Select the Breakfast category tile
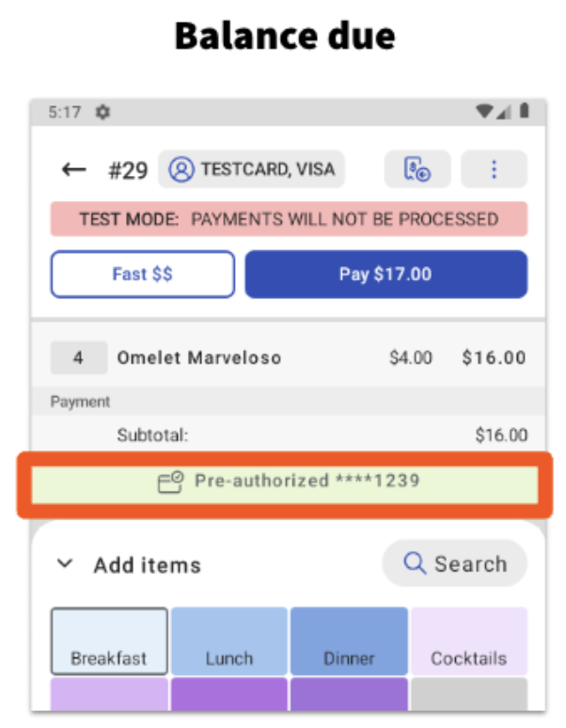 click(x=109, y=641)
